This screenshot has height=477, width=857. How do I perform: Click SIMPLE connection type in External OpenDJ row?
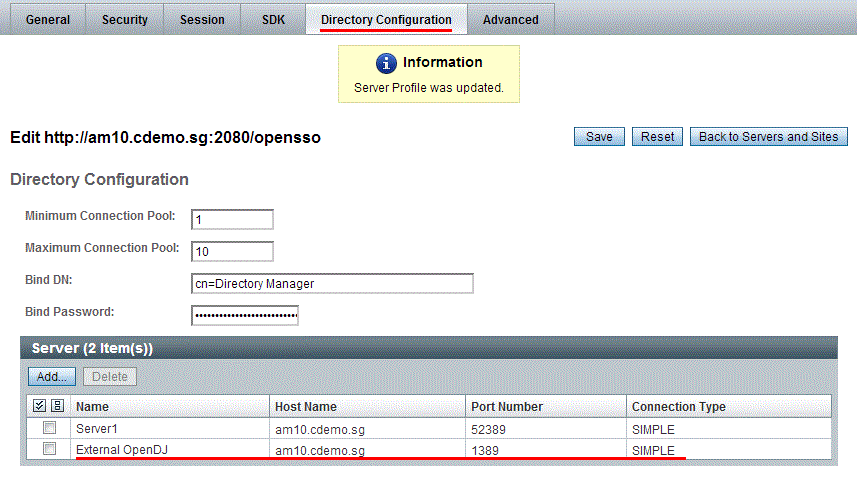coord(653,450)
